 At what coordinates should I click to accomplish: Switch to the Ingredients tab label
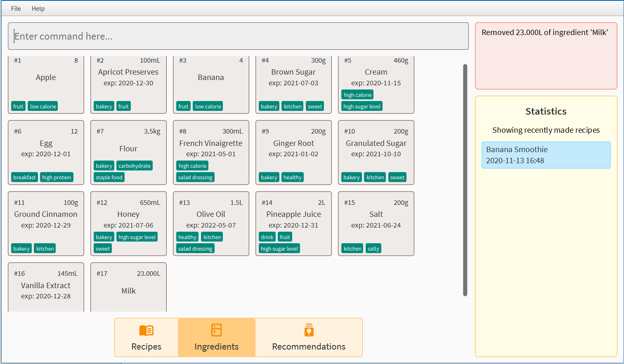click(216, 346)
